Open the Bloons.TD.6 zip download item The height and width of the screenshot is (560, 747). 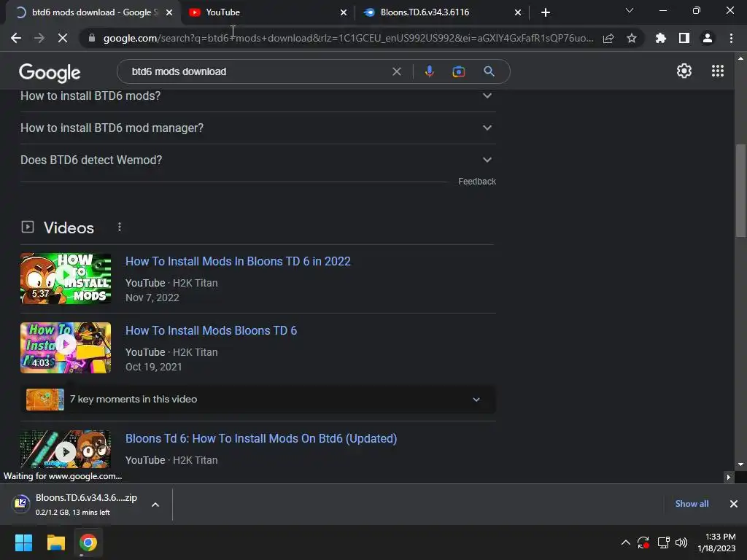tap(76, 505)
